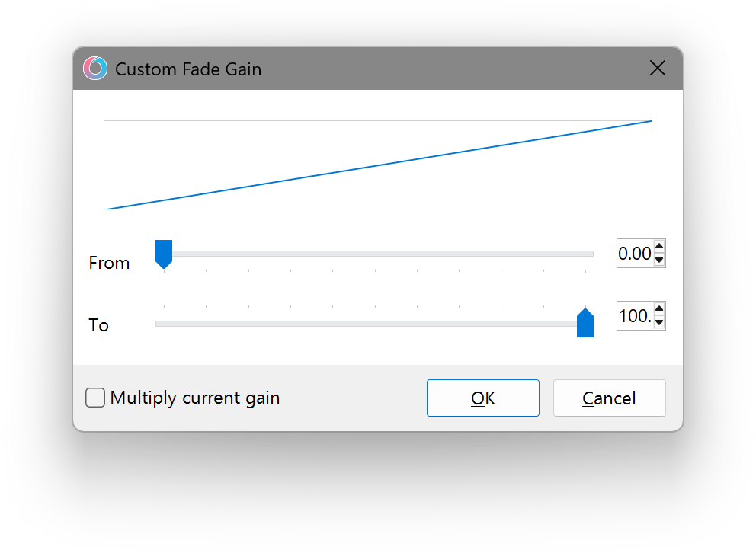Click the app logo icon in title bar
This screenshot has width=756, height=553.
pyautogui.click(x=95, y=69)
